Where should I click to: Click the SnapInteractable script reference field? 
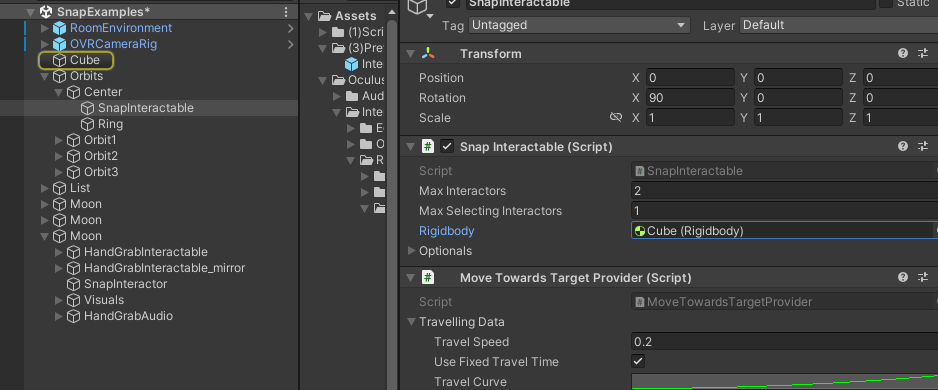tap(784, 171)
